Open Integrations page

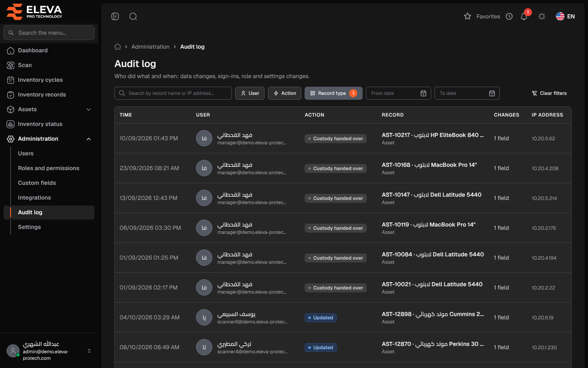tap(34, 197)
